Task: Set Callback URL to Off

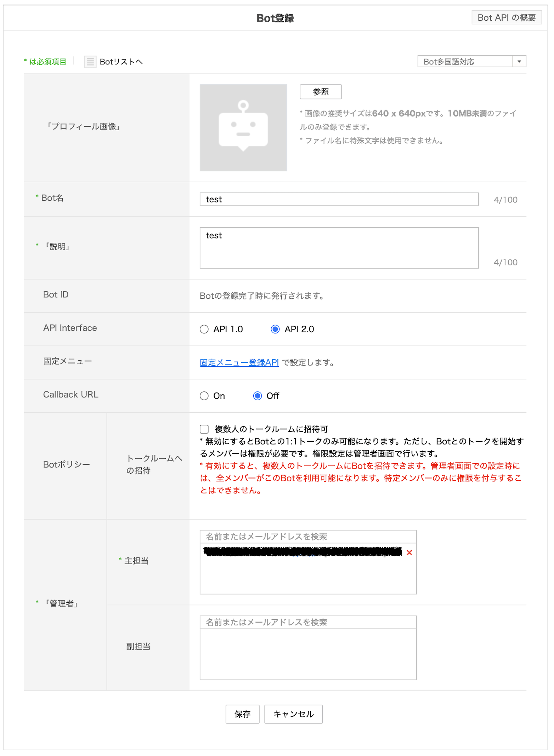Action: (x=258, y=396)
